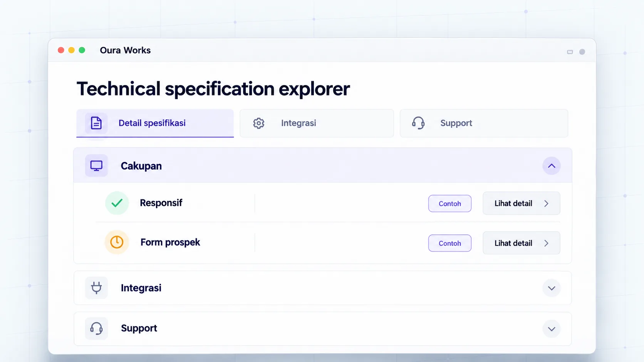Screen dimensions: 644x362
Task: Expand the Support accordion section
Action: (552, 329)
